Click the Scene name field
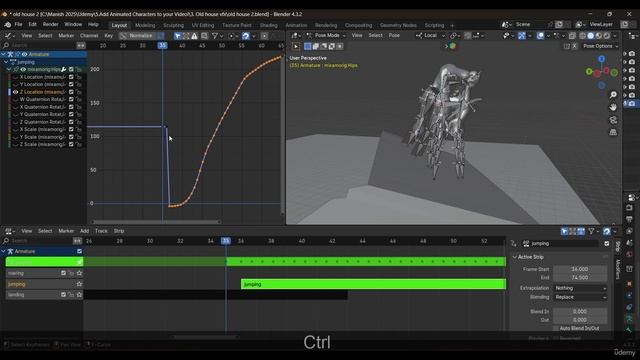 click(x=530, y=24)
